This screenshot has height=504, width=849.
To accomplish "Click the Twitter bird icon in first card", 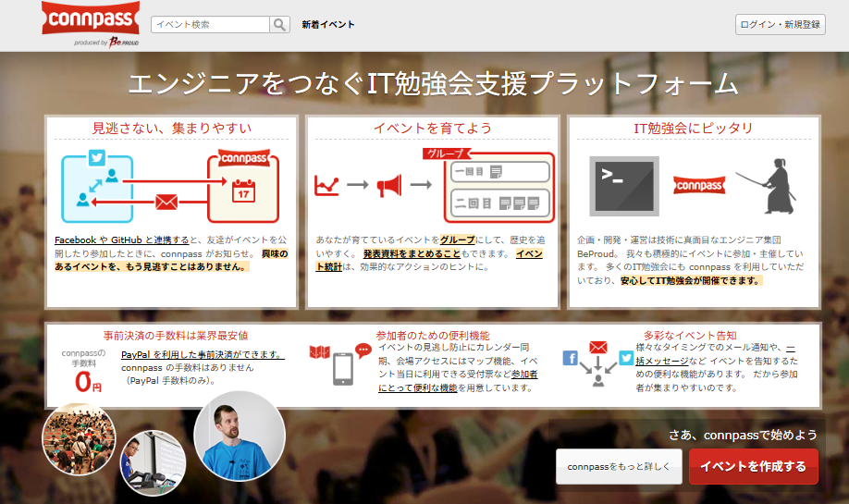I will [x=96, y=157].
